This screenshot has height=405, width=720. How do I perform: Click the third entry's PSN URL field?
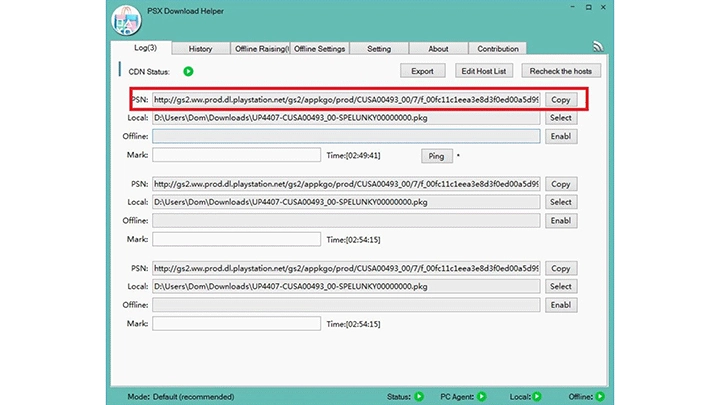(x=346, y=269)
